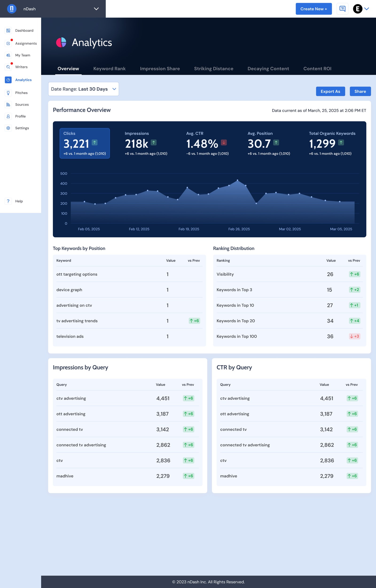Click the Keywords in Top 3 +2 badge

click(355, 290)
